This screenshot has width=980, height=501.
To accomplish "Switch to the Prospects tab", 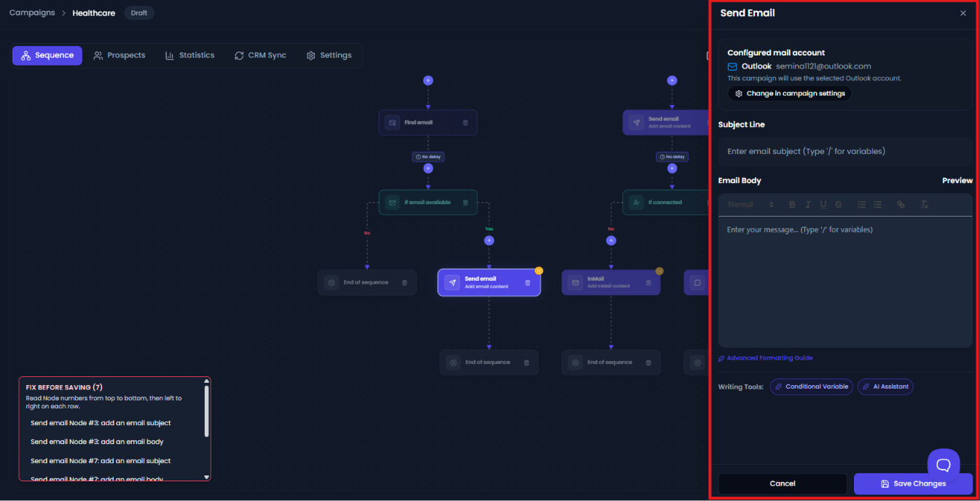I will 119,55.
